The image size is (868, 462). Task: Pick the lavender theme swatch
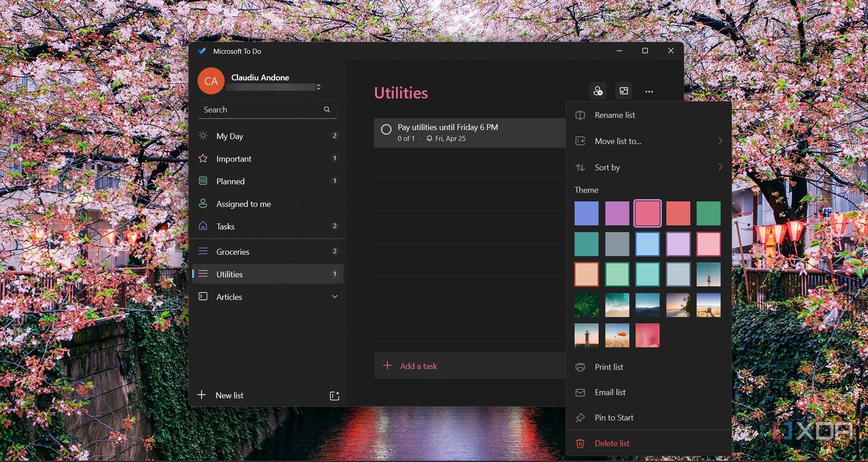click(678, 244)
